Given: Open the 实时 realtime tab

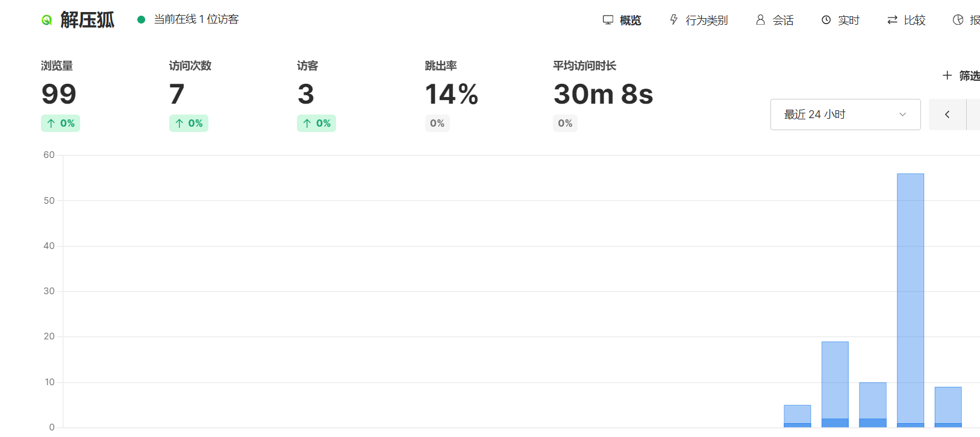Looking at the screenshot, I should pyautogui.click(x=840, y=20).
